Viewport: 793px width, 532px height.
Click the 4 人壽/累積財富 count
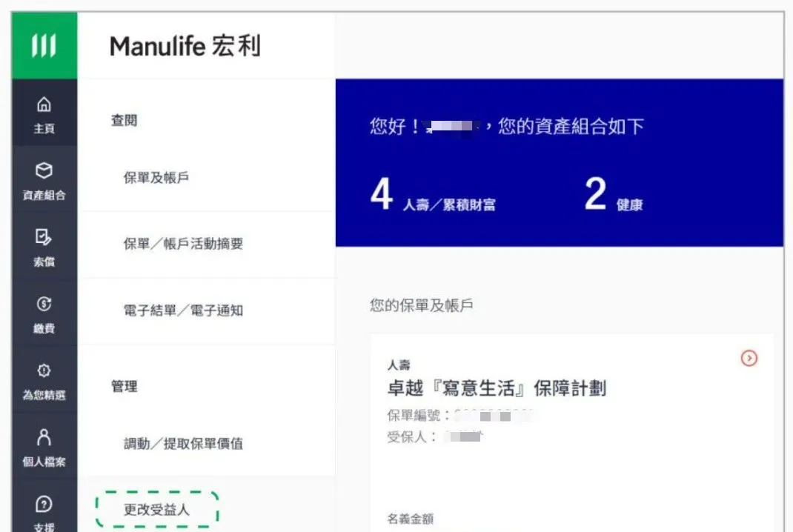433,193
